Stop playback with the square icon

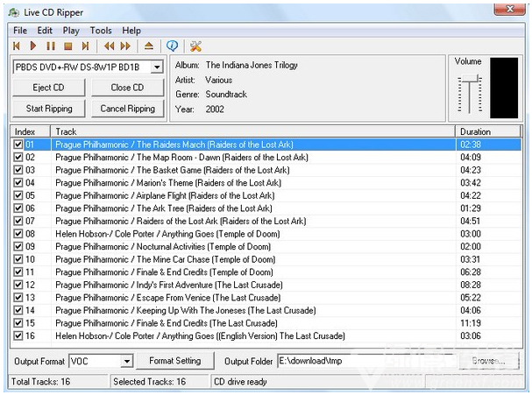[67, 46]
